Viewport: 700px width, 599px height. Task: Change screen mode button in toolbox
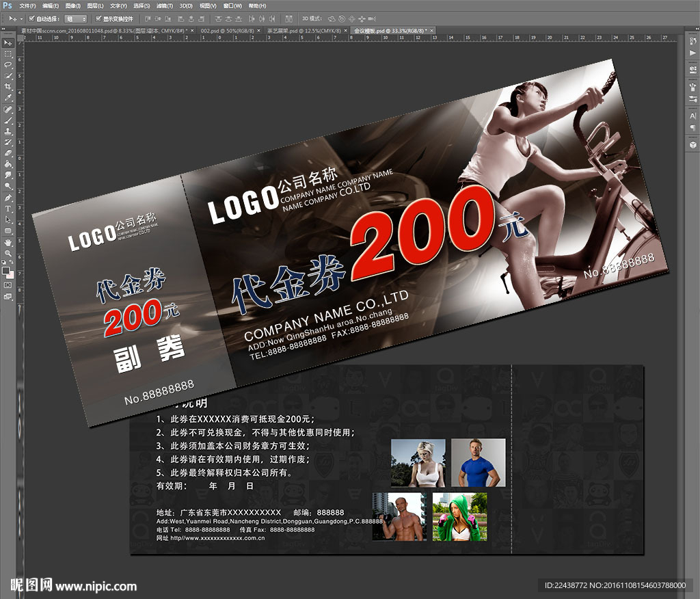click(8, 297)
